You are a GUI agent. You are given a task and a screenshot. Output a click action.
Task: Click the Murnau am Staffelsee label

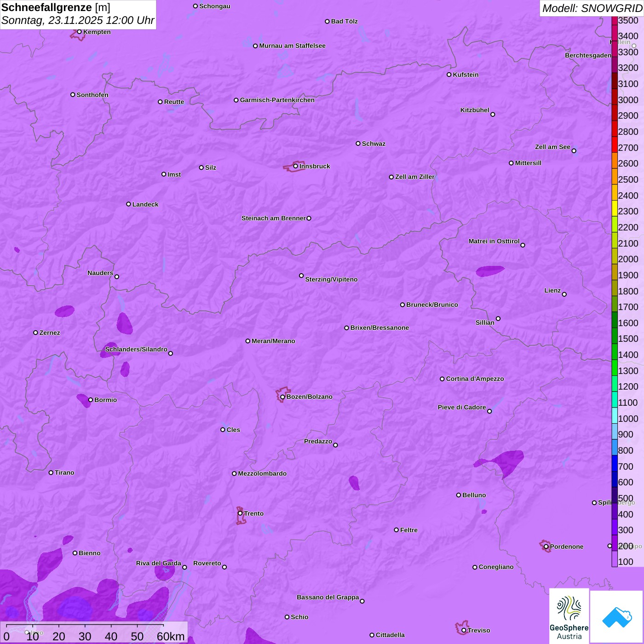point(292,46)
